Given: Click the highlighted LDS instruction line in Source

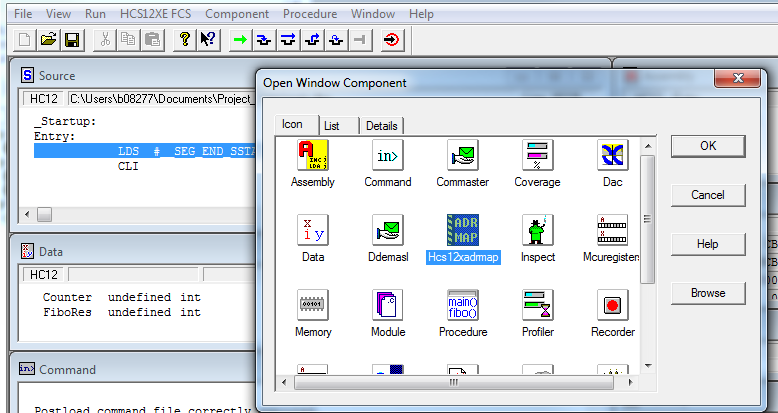Looking at the screenshot, I should pyautogui.click(x=145, y=151).
